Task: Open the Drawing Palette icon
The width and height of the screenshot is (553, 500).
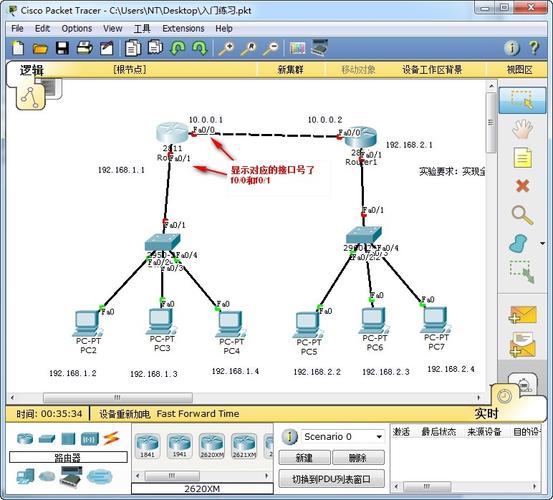Action: click(x=297, y=48)
